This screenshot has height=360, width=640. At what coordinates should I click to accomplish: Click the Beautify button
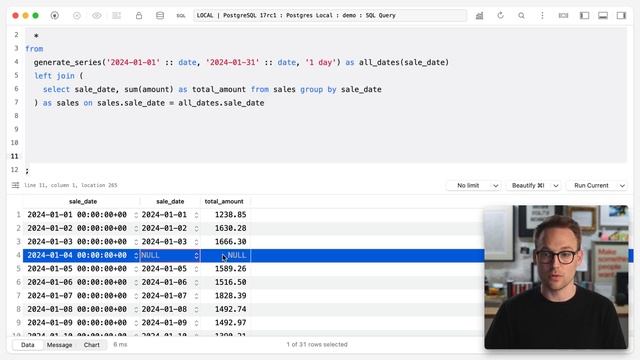tap(528, 185)
